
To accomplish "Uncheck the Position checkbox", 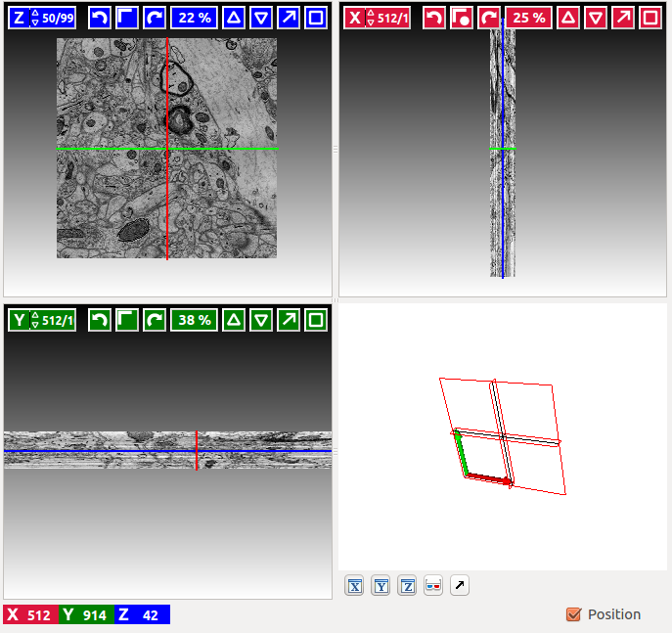I will click(x=574, y=614).
